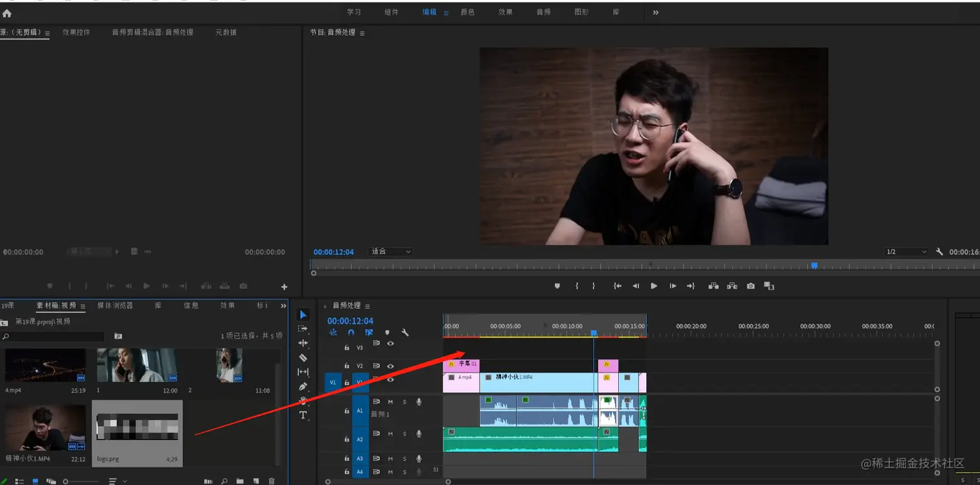The image size is (980, 485).
Task: Hide the V2 track output with eye icon
Action: pos(390,366)
